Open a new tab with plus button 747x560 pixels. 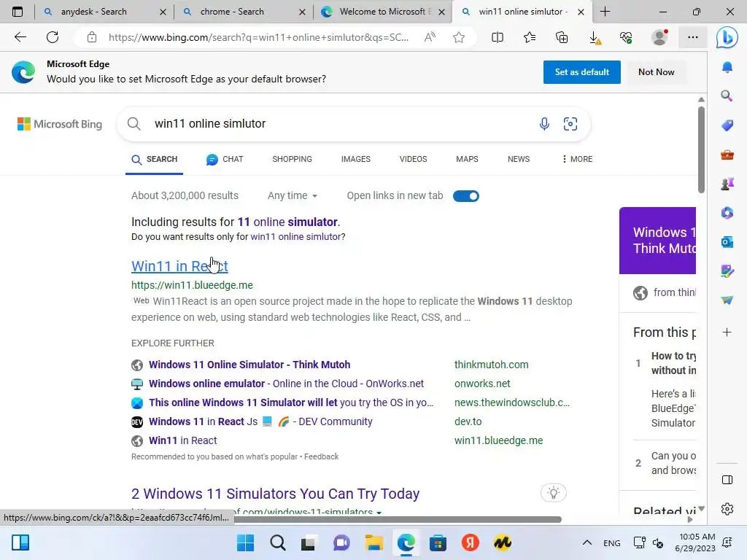tap(605, 12)
